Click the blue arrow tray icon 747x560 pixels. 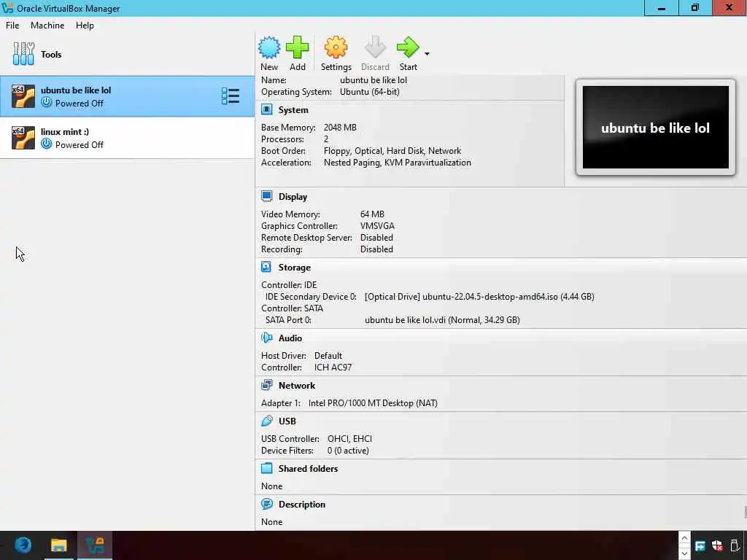click(x=700, y=545)
